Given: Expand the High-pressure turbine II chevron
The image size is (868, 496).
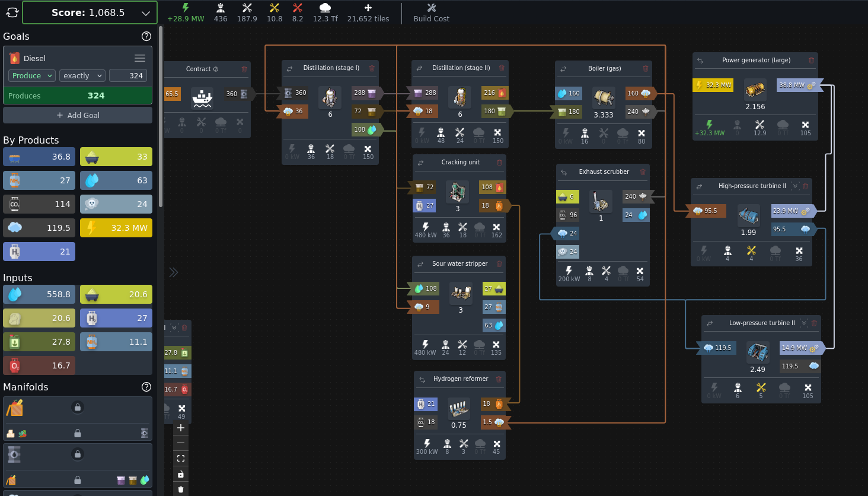Looking at the screenshot, I should 795,186.
